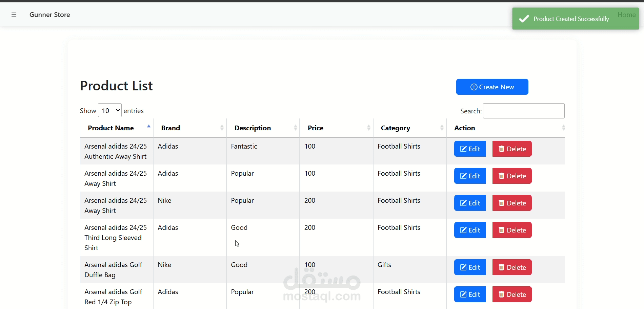The width and height of the screenshot is (644, 309).
Task: Click the Gunner Store brand link
Action: coord(50,15)
